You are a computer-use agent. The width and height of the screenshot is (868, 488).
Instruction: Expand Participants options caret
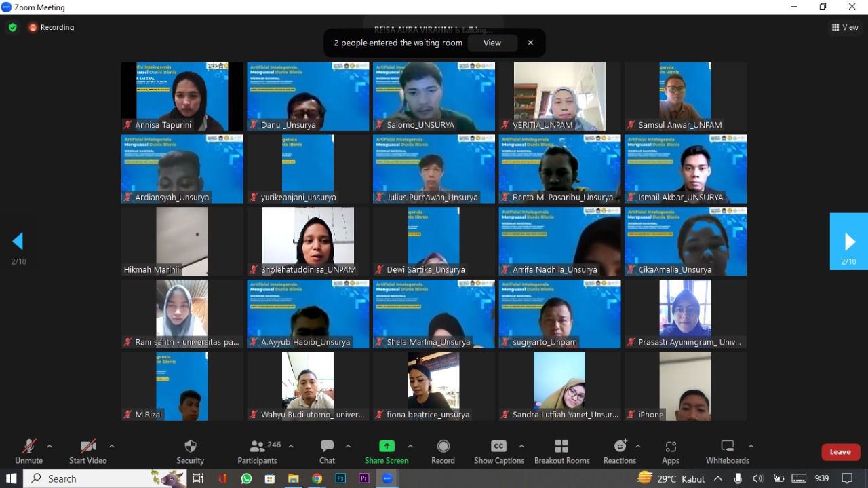[291, 446]
